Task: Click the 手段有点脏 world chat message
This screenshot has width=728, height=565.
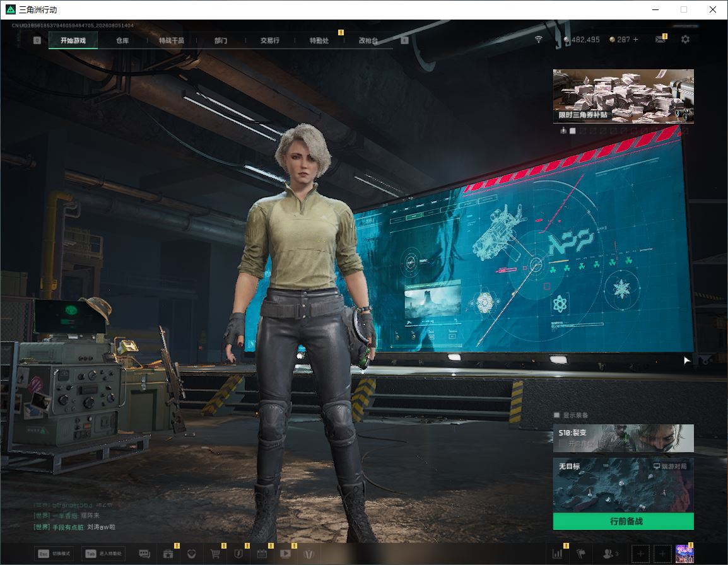Action: click(74, 527)
